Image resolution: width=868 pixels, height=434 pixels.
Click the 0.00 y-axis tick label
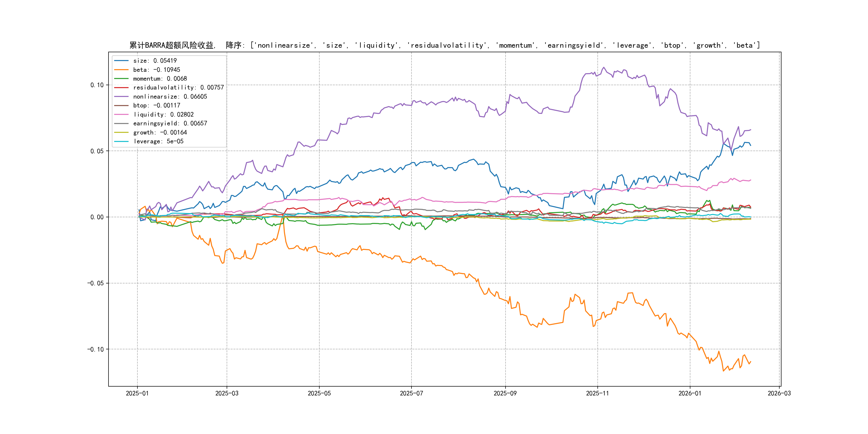point(97,217)
